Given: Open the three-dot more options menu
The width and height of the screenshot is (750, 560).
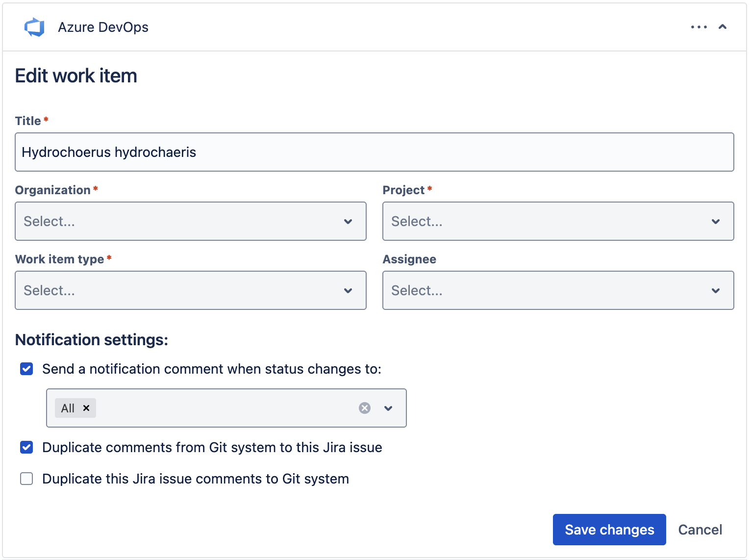Looking at the screenshot, I should point(699,27).
